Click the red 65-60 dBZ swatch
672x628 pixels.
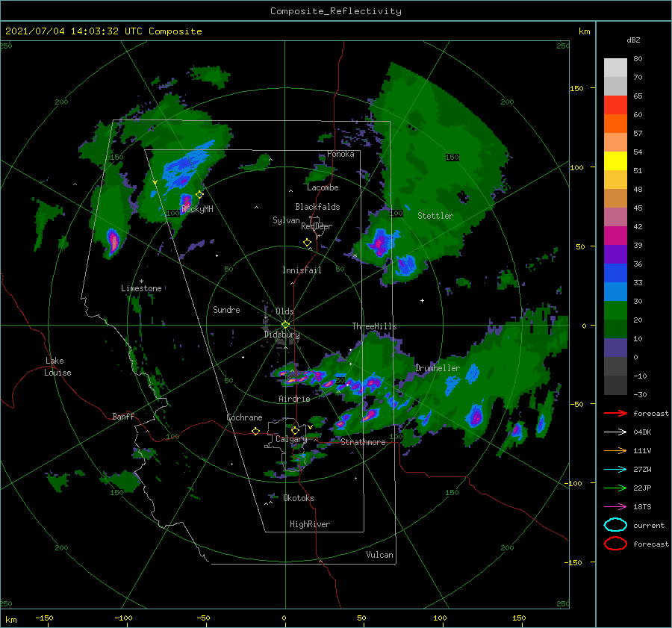click(615, 105)
